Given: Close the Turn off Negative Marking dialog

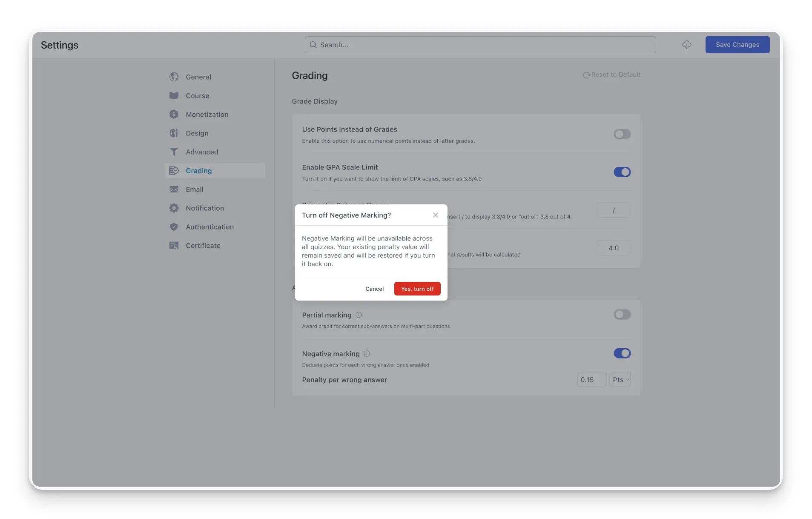Looking at the screenshot, I should 436,215.
